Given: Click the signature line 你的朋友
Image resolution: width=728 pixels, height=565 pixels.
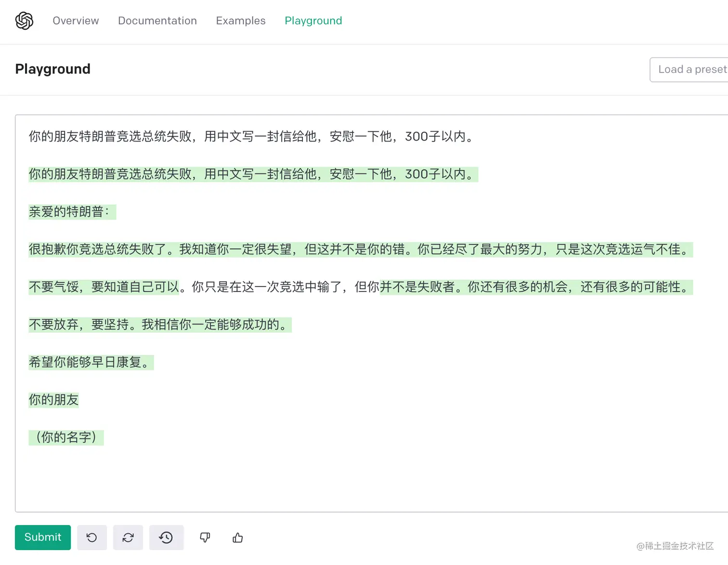Looking at the screenshot, I should pyautogui.click(x=53, y=399).
